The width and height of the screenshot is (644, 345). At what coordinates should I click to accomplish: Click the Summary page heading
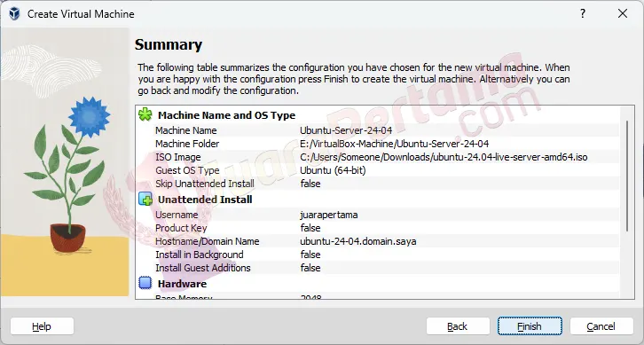[x=169, y=44]
